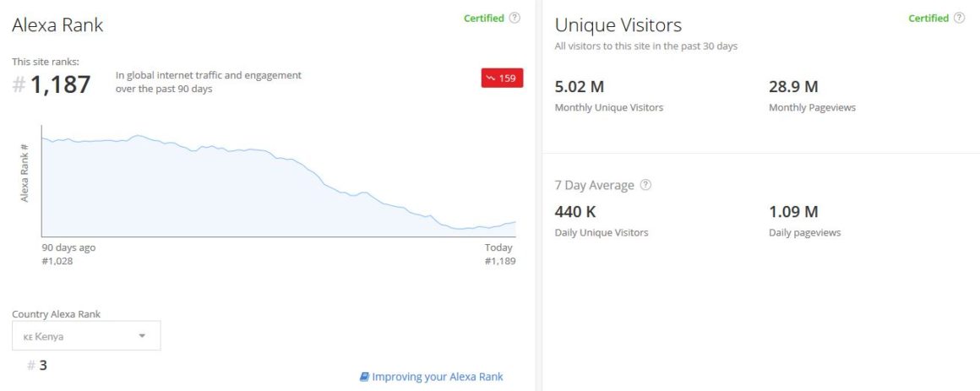Click the help icon beside Alexa Rank Certified
The image size is (980, 391).
[514, 18]
